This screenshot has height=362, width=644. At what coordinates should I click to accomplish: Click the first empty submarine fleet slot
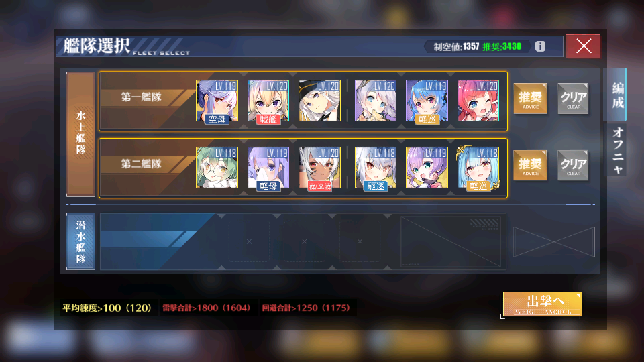click(249, 241)
